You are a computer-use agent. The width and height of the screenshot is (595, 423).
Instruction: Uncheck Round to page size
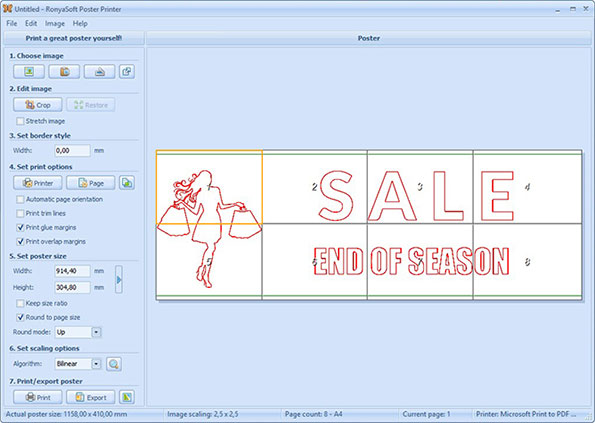[20, 318]
